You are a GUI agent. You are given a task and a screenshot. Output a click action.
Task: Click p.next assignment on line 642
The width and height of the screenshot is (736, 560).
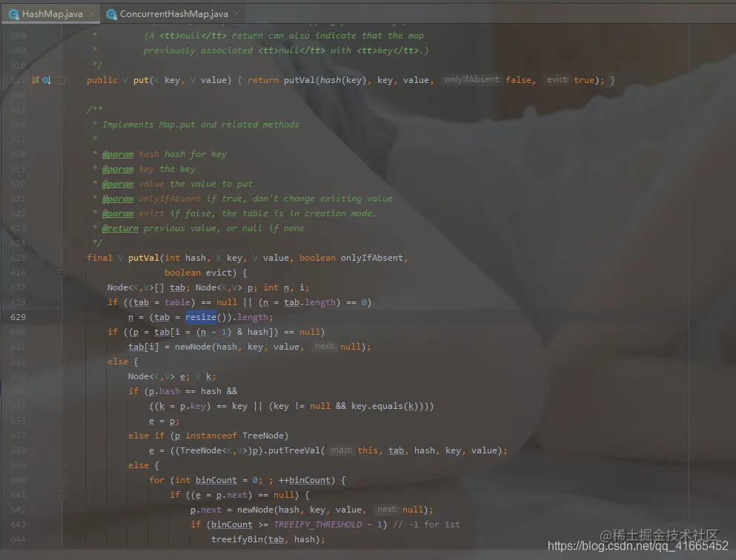tap(205, 510)
